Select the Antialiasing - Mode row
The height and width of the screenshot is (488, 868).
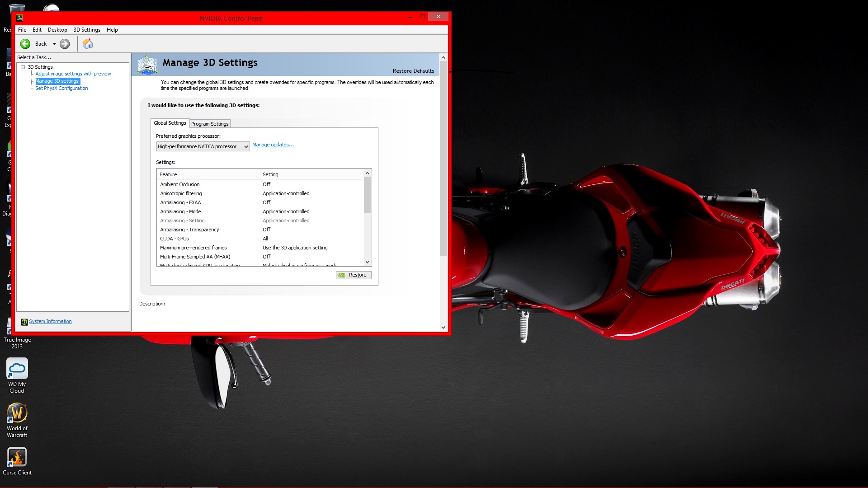coord(260,211)
